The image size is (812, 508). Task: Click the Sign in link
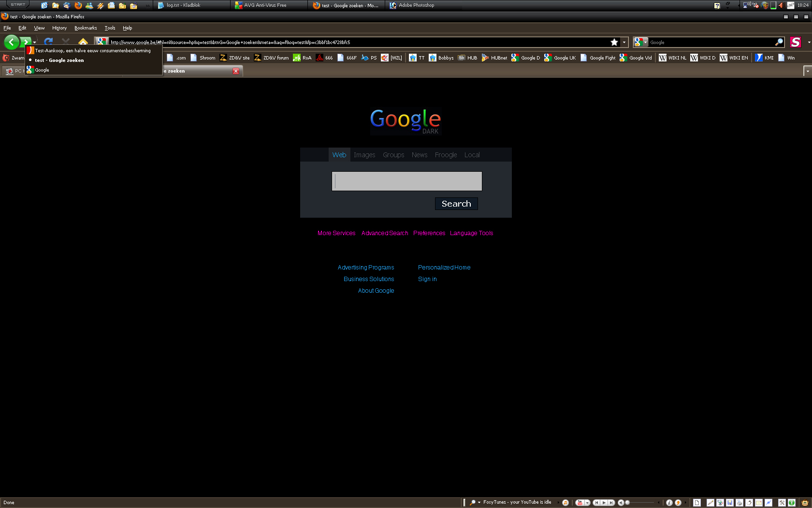(x=427, y=279)
